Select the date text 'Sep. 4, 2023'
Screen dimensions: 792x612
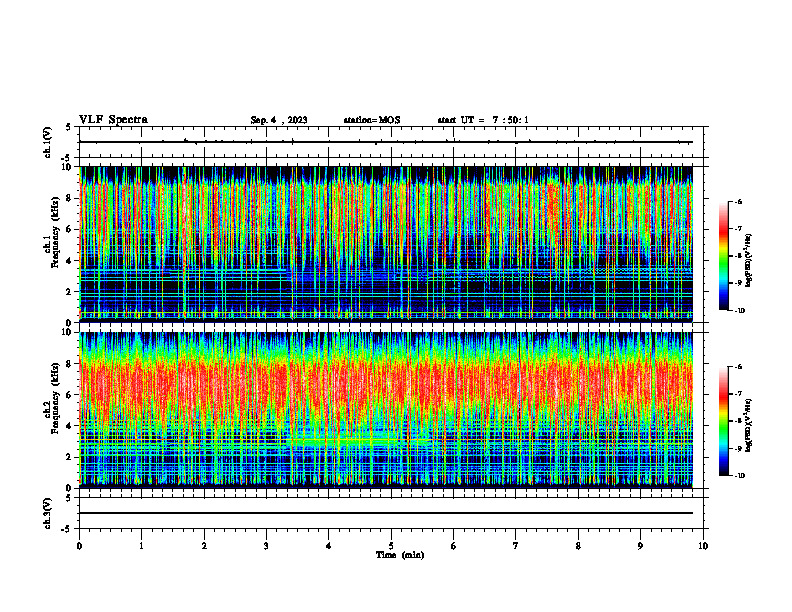[x=279, y=120]
